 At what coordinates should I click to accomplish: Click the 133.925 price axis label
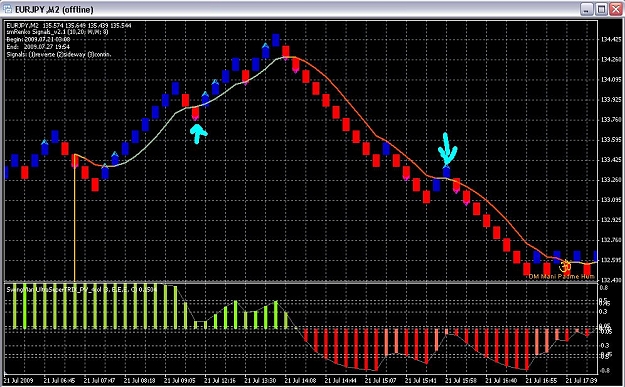pos(611,100)
